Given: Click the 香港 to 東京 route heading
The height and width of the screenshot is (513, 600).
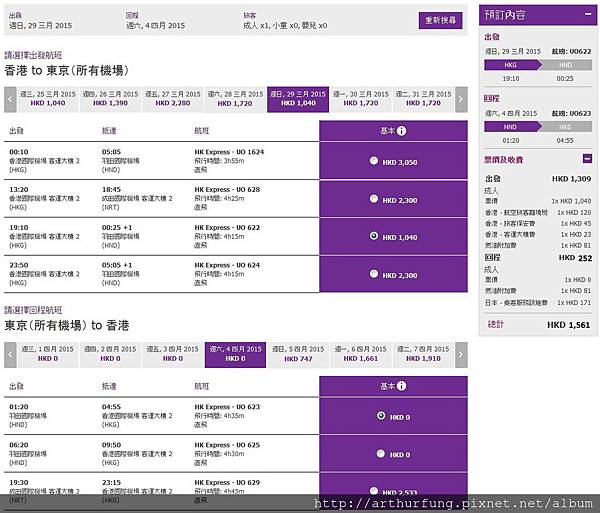Looking at the screenshot, I should [x=66, y=70].
